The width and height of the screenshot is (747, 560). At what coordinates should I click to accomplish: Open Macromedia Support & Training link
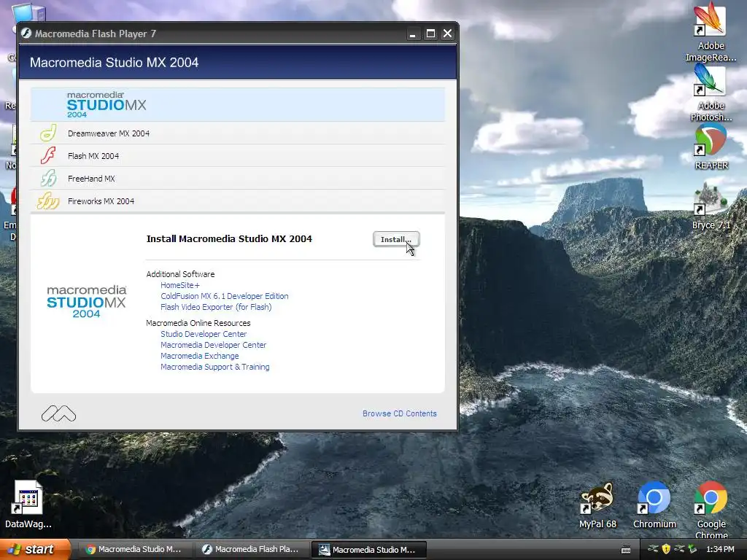click(215, 367)
